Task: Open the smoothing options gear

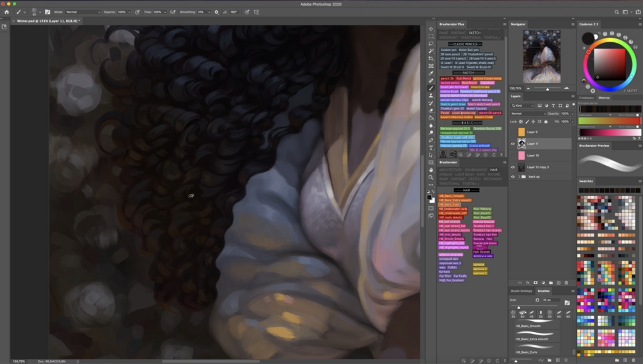Action: point(216,12)
